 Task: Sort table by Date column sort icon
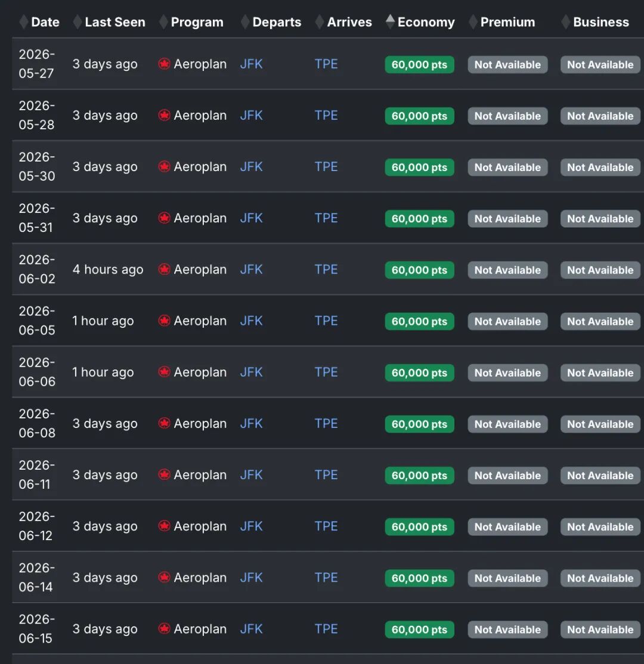(23, 22)
